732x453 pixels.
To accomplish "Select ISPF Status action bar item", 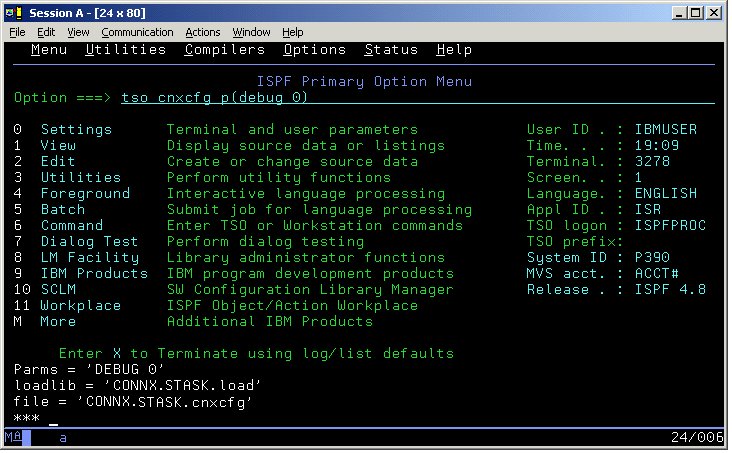I will tap(391, 50).
